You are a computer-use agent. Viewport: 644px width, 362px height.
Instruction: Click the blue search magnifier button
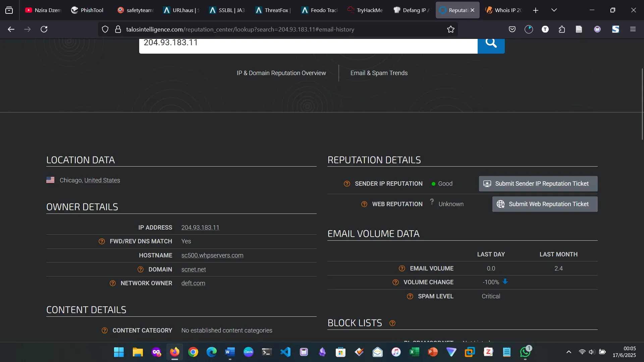click(x=491, y=44)
